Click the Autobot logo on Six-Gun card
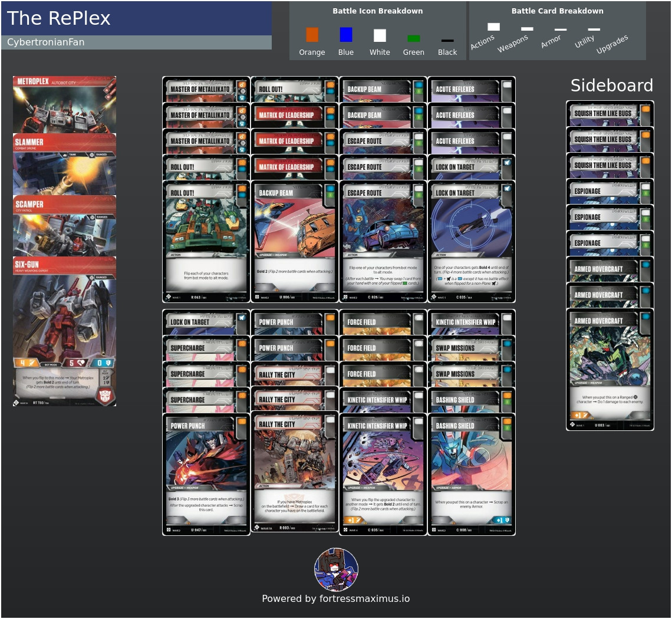The image size is (672, 619). pos(106,396)
